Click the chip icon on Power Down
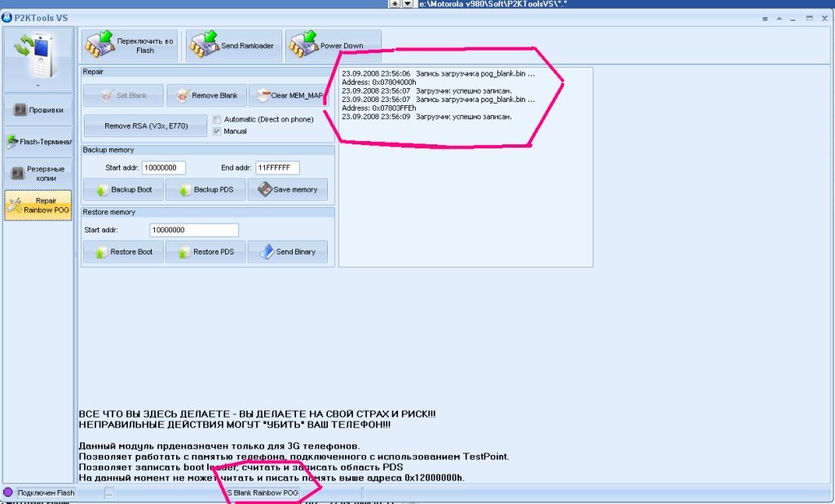This screenshot has width=835, height=504. click(304, 45)
